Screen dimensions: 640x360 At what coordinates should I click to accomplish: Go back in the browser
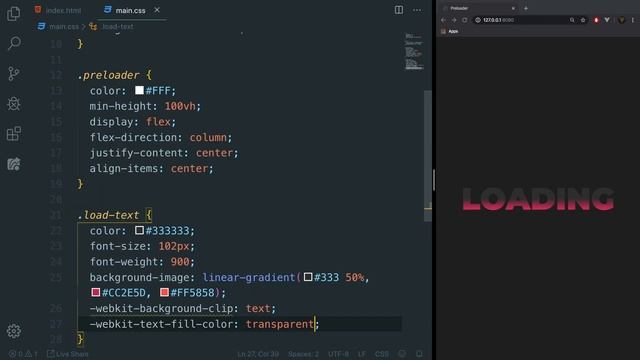pyautogui.click(x=444, y=20)
